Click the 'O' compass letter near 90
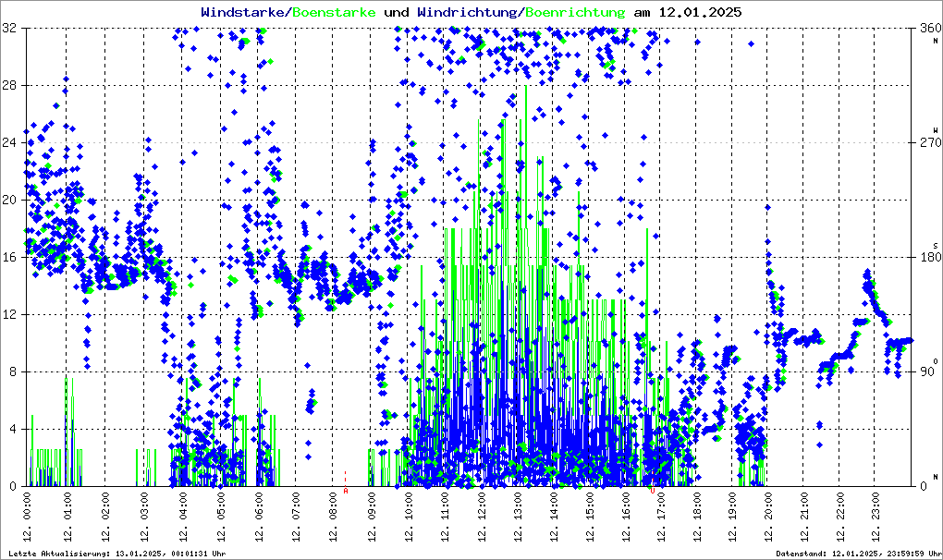 pyautogui.click(x=936, y=360)
